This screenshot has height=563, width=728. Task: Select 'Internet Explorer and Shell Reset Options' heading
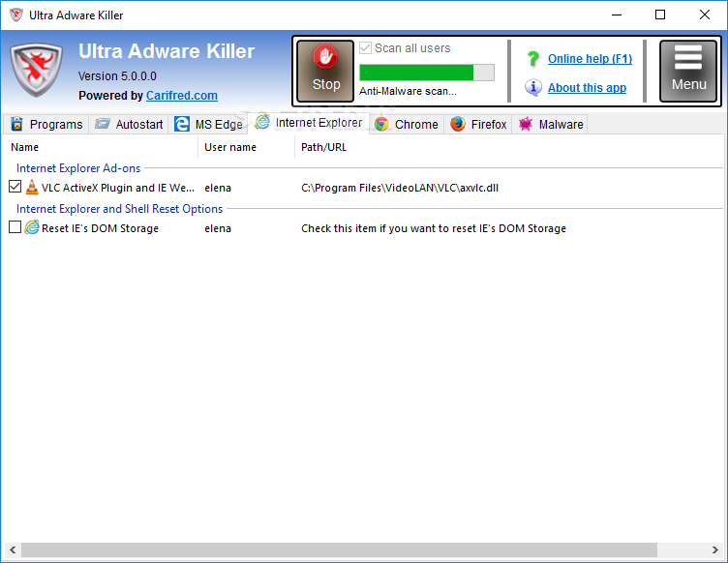[120, 209]
